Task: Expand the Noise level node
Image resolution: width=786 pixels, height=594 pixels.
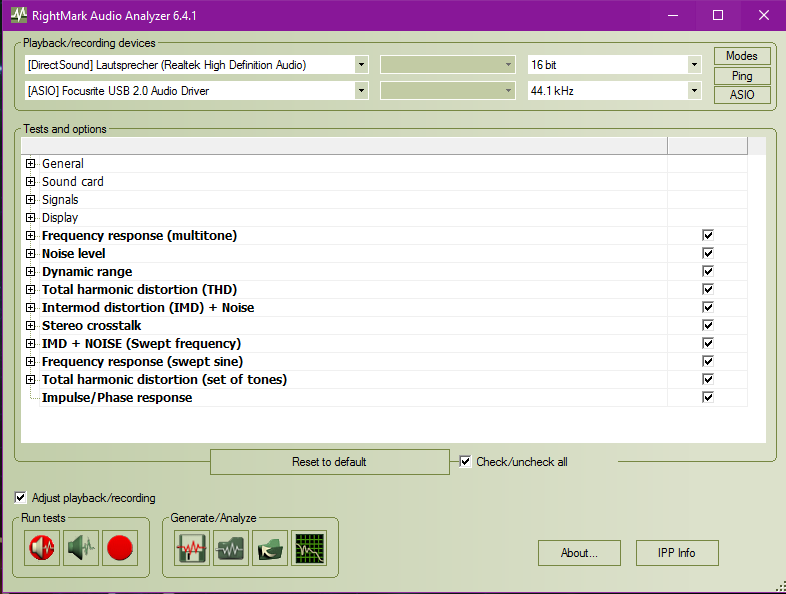Action: pos(31,254)
